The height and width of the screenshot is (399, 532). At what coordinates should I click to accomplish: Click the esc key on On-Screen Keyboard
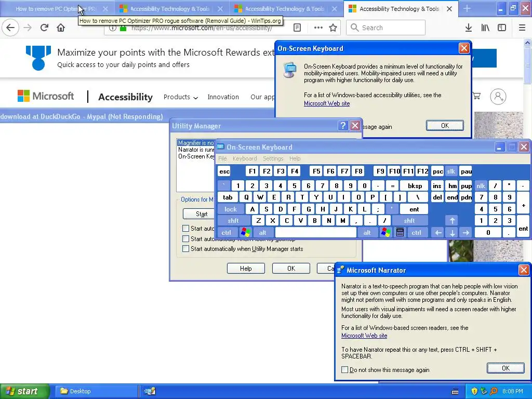click(x=224, y=171)
